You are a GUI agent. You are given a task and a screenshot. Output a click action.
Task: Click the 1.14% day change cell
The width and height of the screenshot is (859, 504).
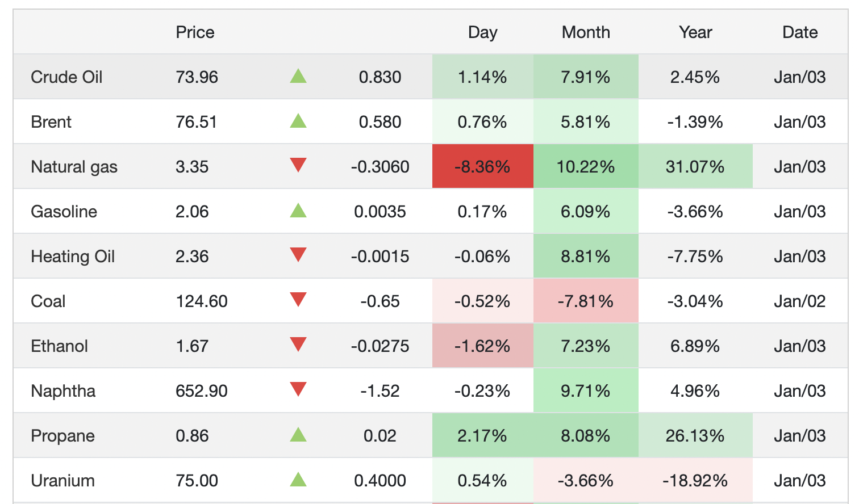pos(483,77)
